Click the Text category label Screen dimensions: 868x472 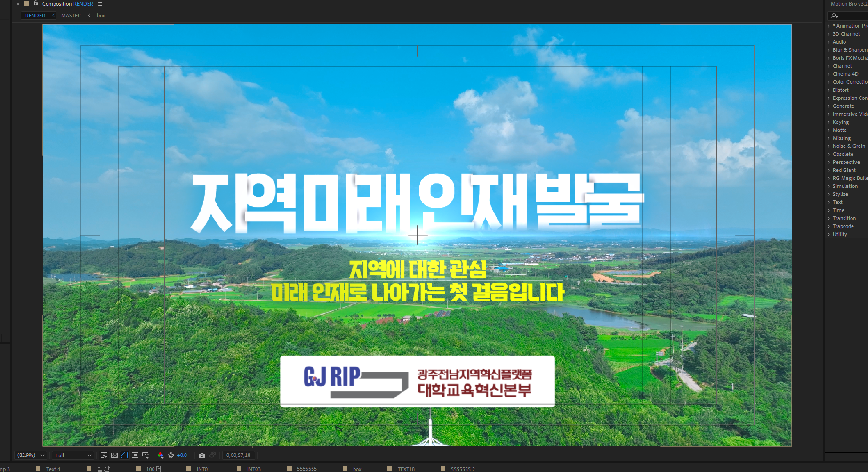pos(837,202)
